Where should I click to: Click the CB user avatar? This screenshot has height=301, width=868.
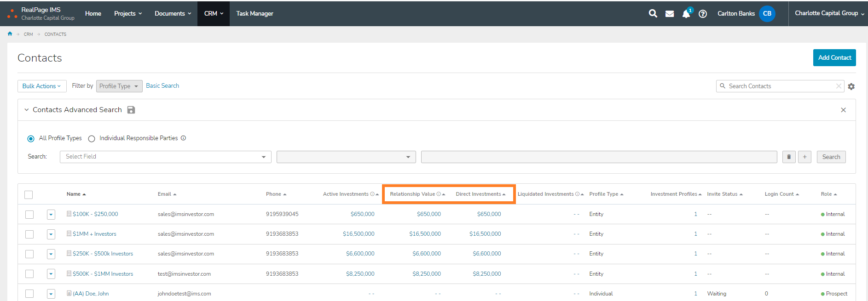[x=767, y=13]
